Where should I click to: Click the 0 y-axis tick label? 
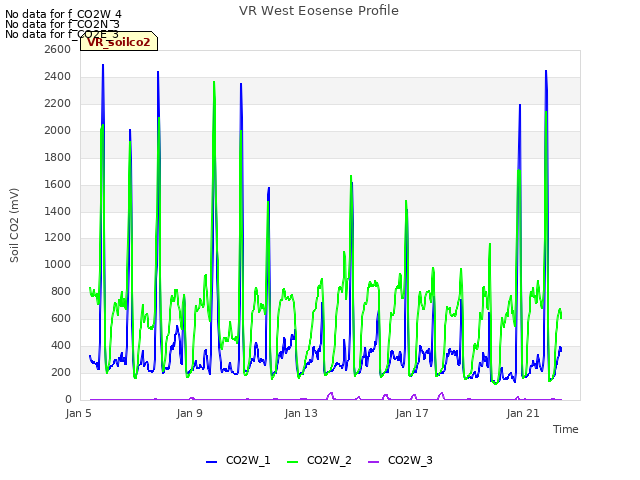[68, 399]
